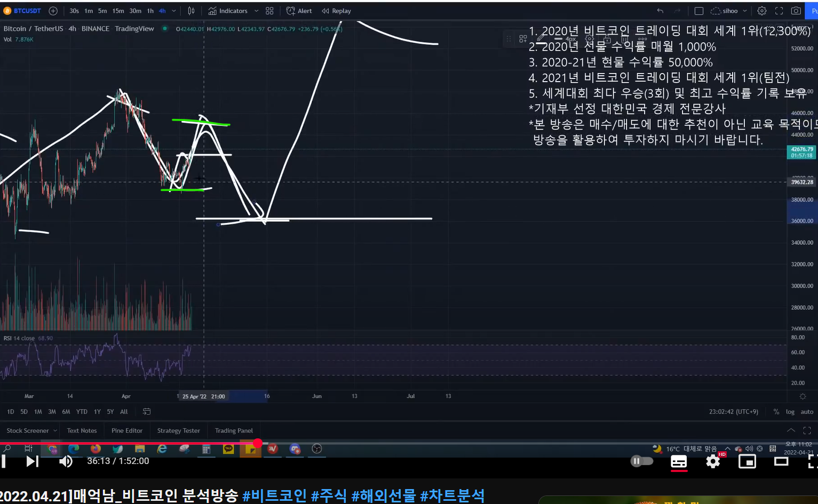
Task: Click the #차트분석 hashtag link
Action: pos(452,495)
